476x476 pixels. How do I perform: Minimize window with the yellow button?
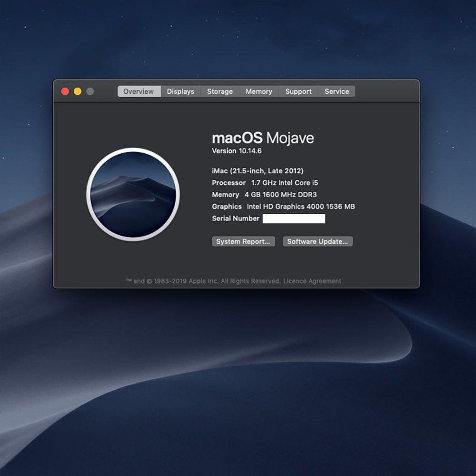click(78, 91)
